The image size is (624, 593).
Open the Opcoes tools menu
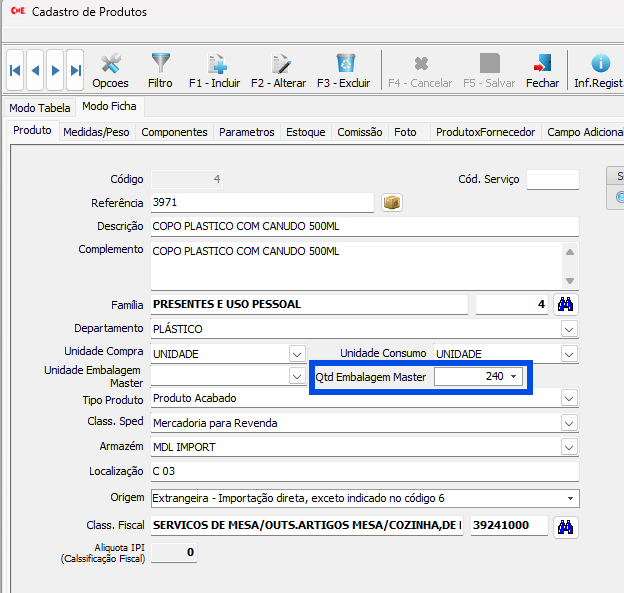(x=110, y=70)
